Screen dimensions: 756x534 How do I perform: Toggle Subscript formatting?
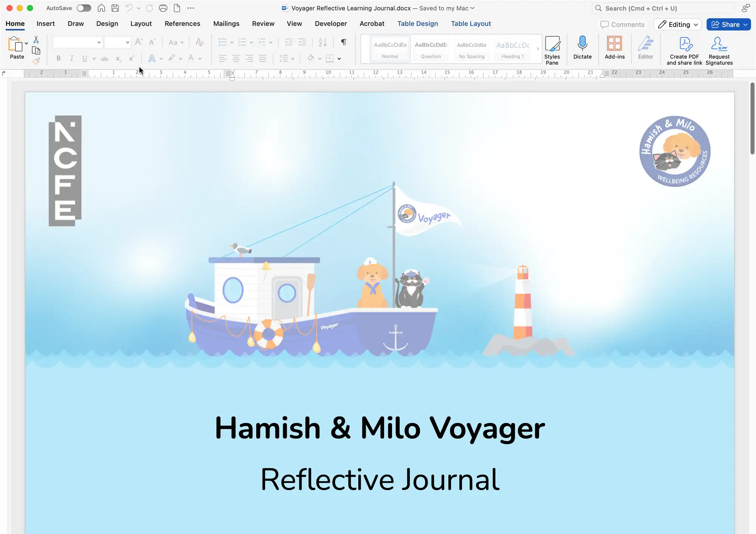pos(118,59)
